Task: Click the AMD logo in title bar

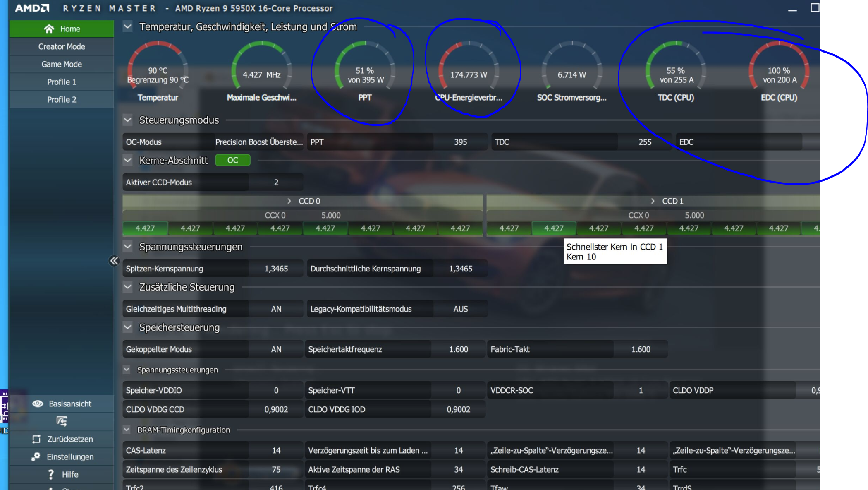Action: 32,8
